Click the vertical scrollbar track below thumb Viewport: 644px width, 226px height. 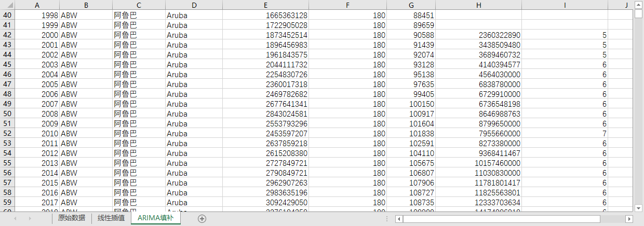(639, 111)
